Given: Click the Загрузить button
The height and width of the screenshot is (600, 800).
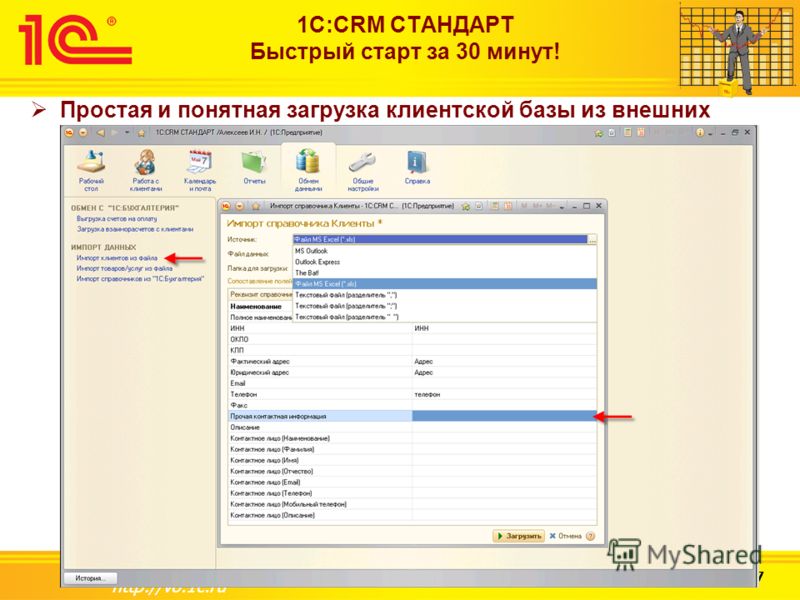Looking at the screenshot, I should [518, 536].
